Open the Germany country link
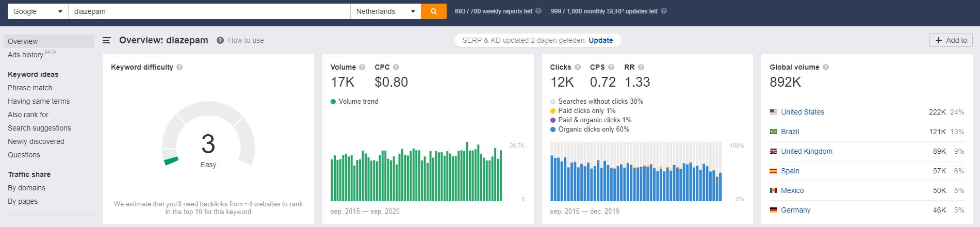The image size is (980, 227). 796,210
